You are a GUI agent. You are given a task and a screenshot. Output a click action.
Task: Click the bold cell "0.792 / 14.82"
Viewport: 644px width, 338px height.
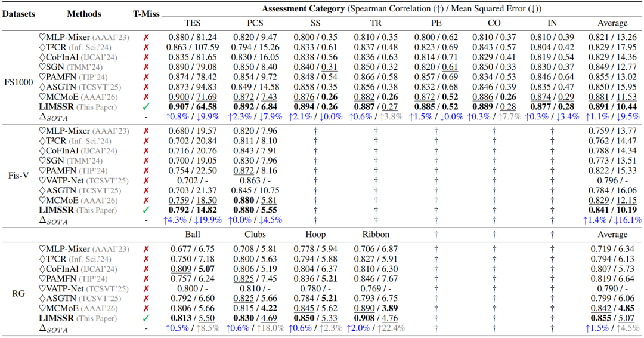pos(193,210)
